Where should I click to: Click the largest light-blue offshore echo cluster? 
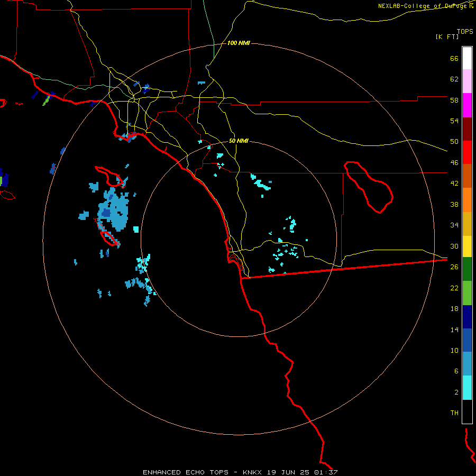coord(114,209)
